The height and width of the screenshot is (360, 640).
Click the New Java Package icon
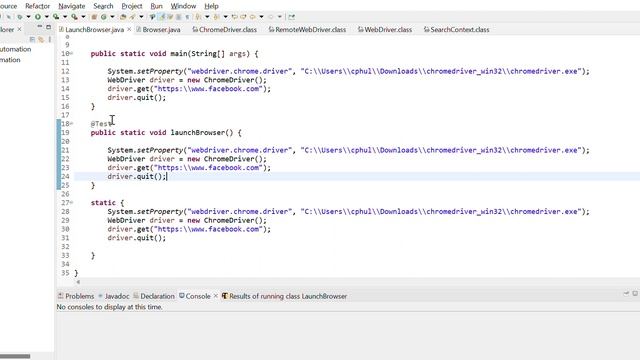94,17
